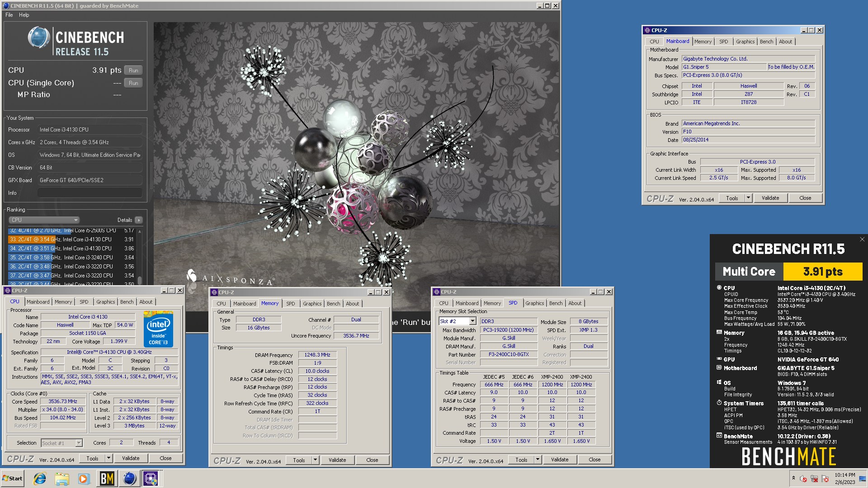Select SPD tab in Memory CPU-Z window
Viewport: 868px width, 488px height.
tap(290, 304)
